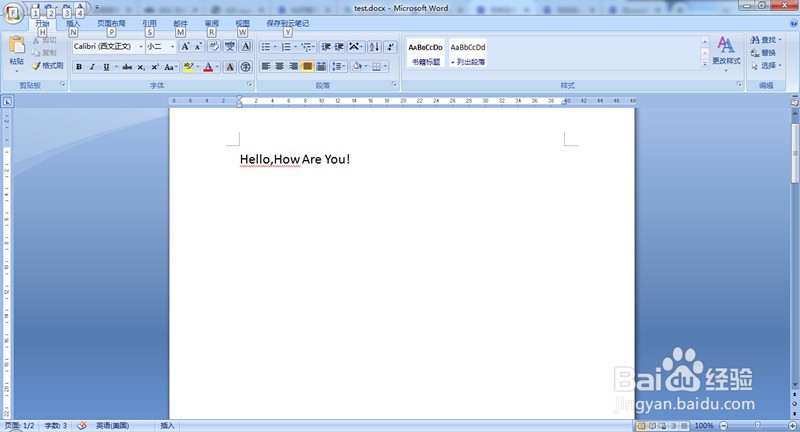Open the Mailings (邮件) tab

point(180,23)
